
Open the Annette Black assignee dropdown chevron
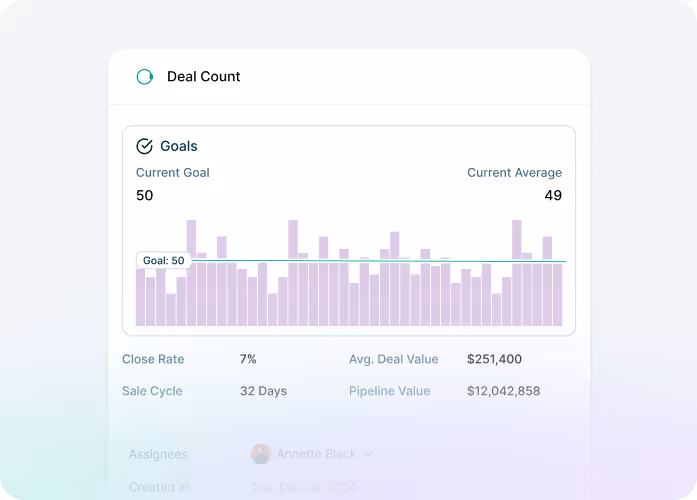(369, 454)
